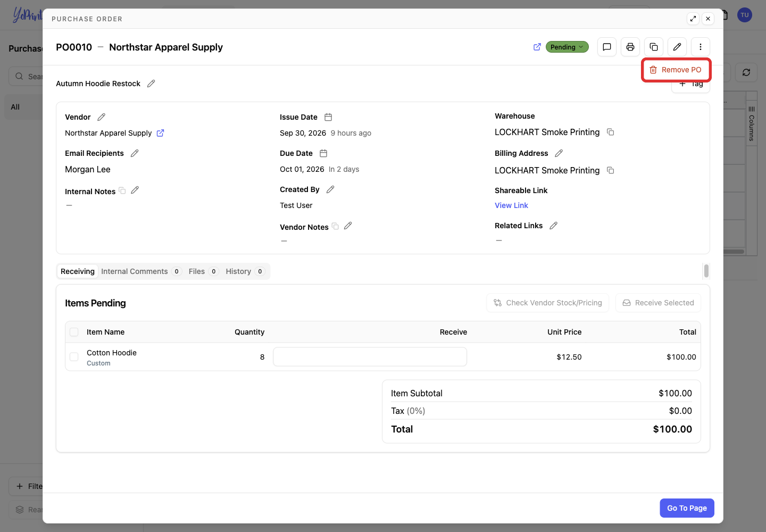Edit the Billing Address pencil

click(x=559, y=153)
